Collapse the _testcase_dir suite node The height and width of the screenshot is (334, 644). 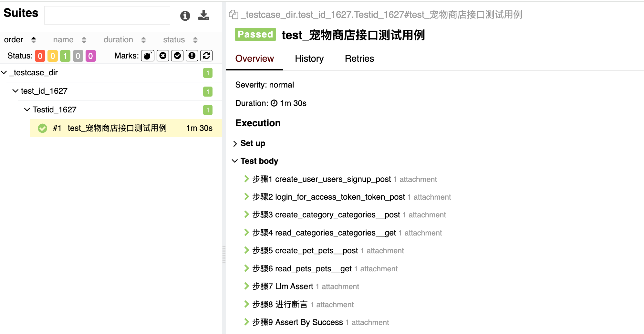pyautogui.click(x=4, y=73)
